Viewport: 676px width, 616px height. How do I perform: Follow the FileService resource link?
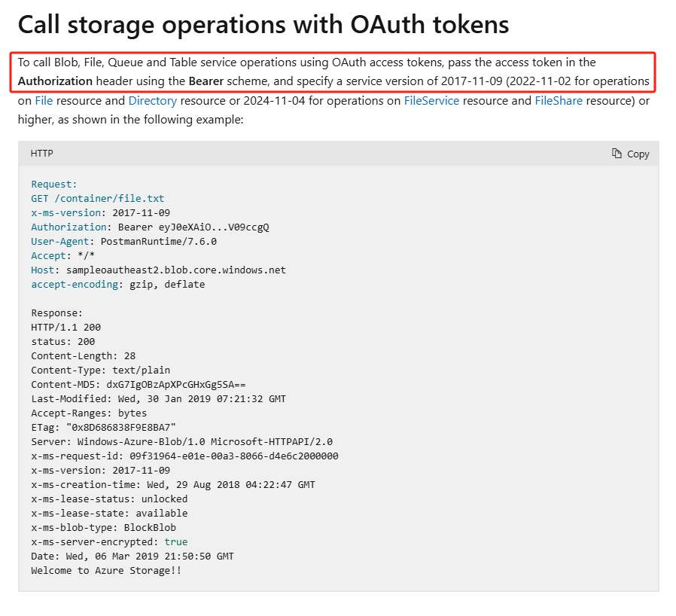pyautogui.click(x=431, y=100)
